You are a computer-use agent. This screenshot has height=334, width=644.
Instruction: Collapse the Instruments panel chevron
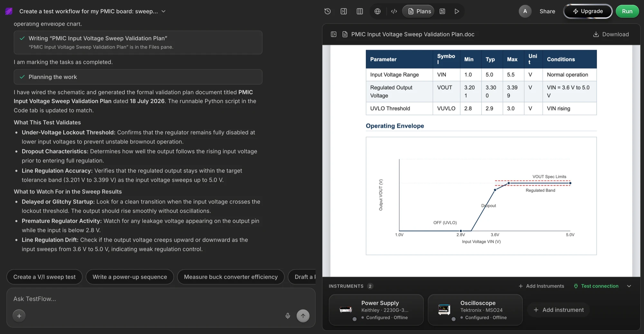pyautogui.click(x=629, y=286)
